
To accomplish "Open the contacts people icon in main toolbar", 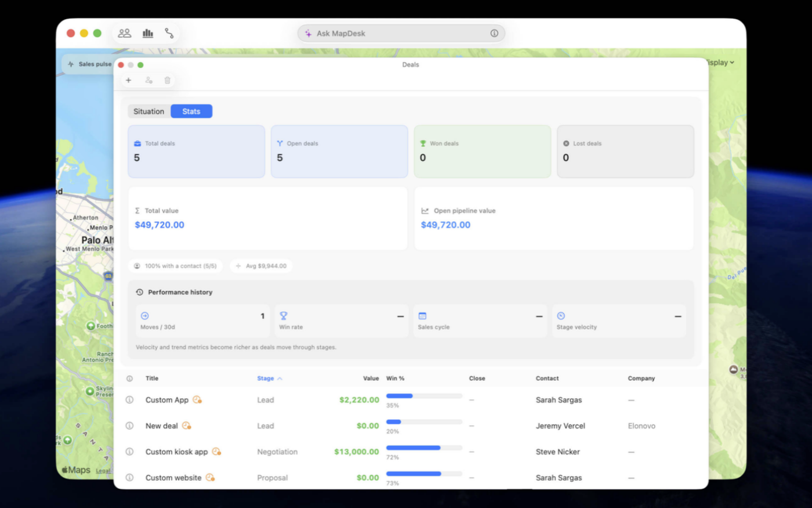I will [x=125, y=33].
